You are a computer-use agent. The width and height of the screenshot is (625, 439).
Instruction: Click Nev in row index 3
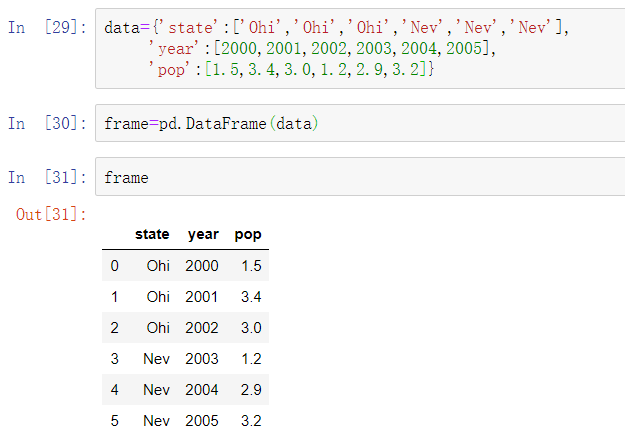click(156, 359)
